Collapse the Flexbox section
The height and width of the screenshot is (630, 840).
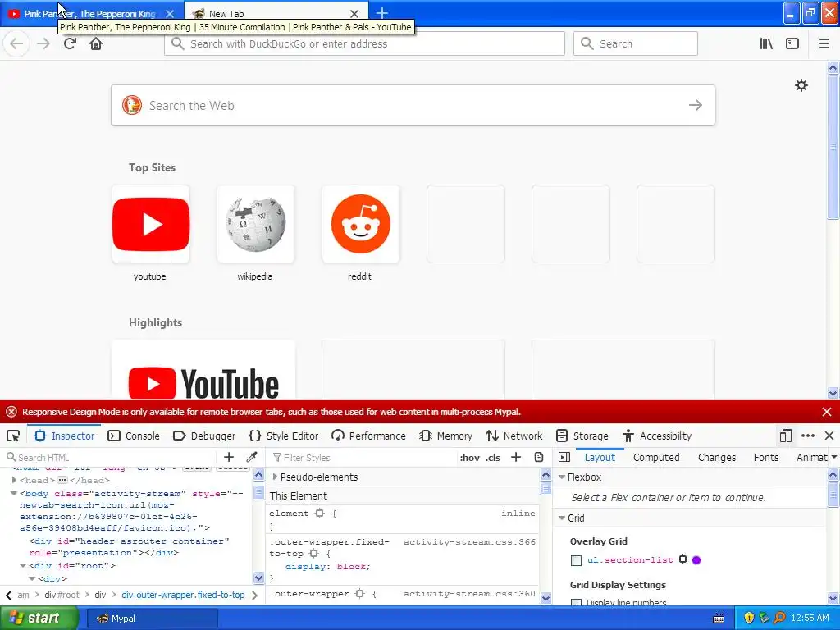point(562,477)
